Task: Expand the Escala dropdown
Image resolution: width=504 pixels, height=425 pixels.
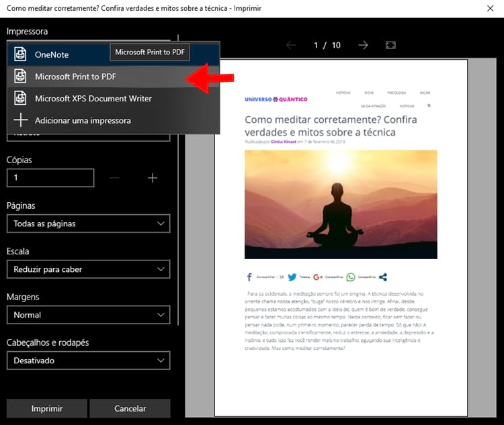Action: pyautogui.click(x=88, y=269)
